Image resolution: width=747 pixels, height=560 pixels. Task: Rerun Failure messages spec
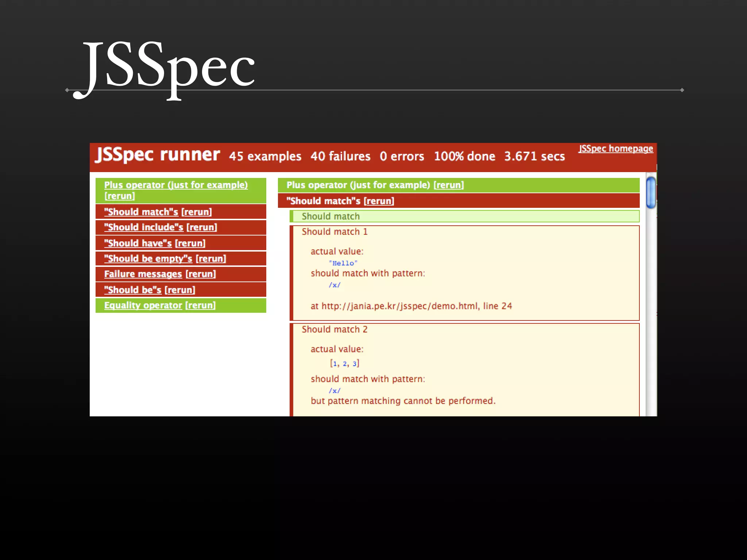click(x=201, y=274)
